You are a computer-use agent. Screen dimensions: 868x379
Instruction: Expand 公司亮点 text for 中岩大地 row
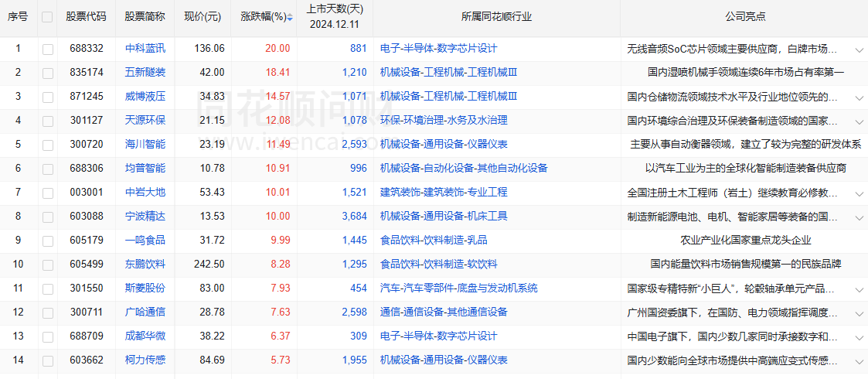coord(859,193)
